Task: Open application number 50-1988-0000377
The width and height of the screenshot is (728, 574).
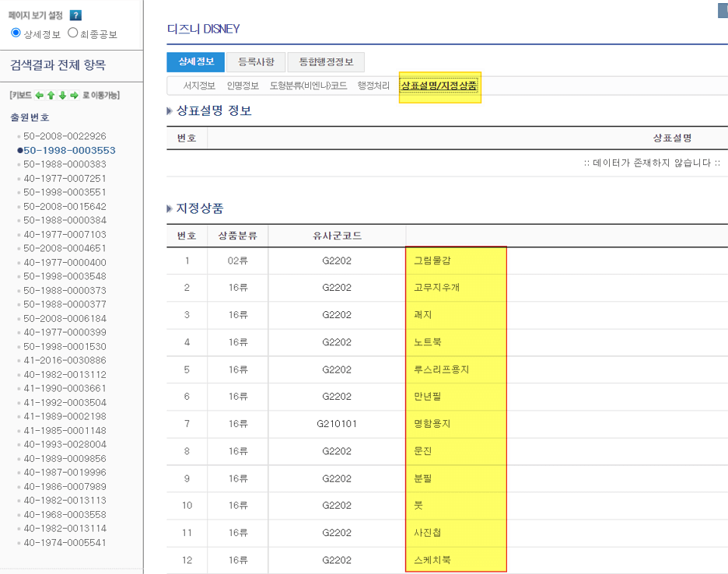Action: tap(65, 304)
